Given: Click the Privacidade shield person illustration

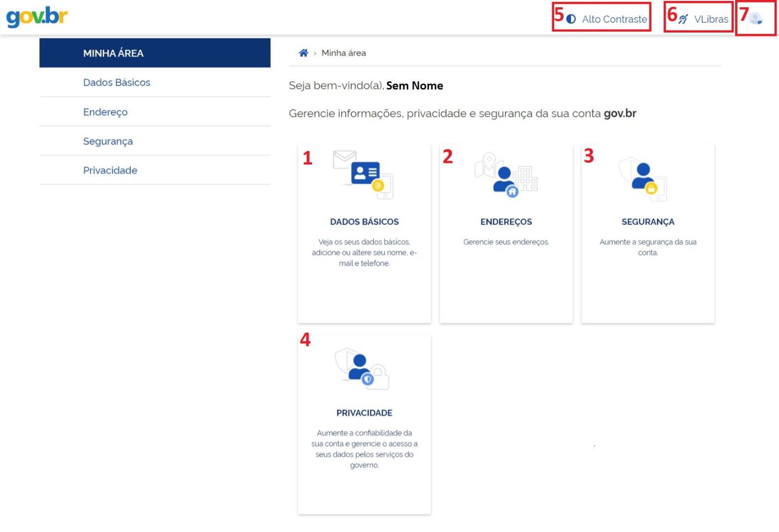Looking at the screenshot, I should coord(362,369).
